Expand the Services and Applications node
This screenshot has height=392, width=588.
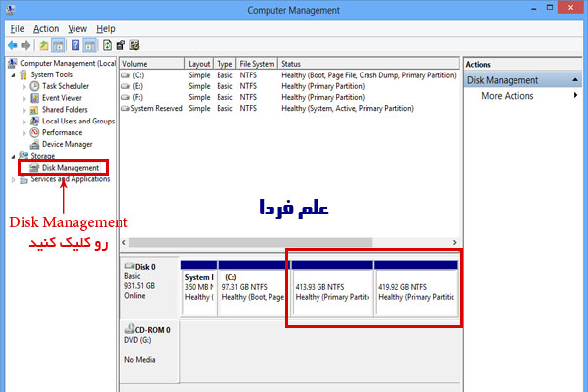click(x=14, y=179)
